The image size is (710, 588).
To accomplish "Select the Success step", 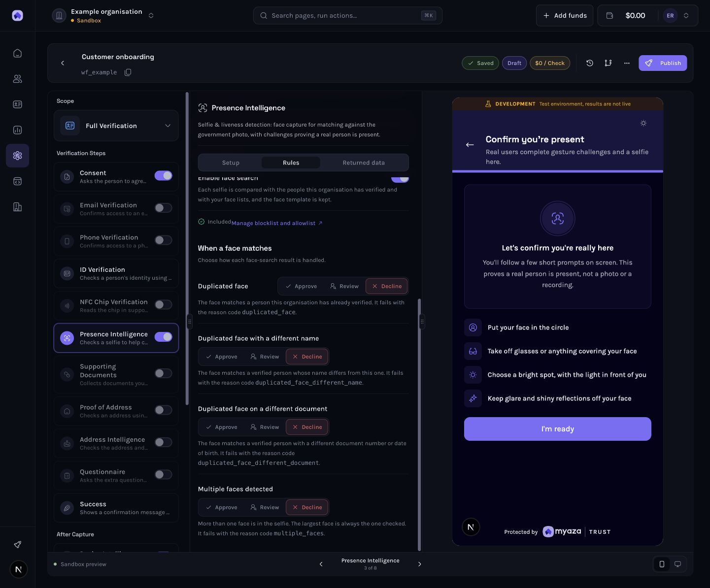I will [x=116, y=508].
